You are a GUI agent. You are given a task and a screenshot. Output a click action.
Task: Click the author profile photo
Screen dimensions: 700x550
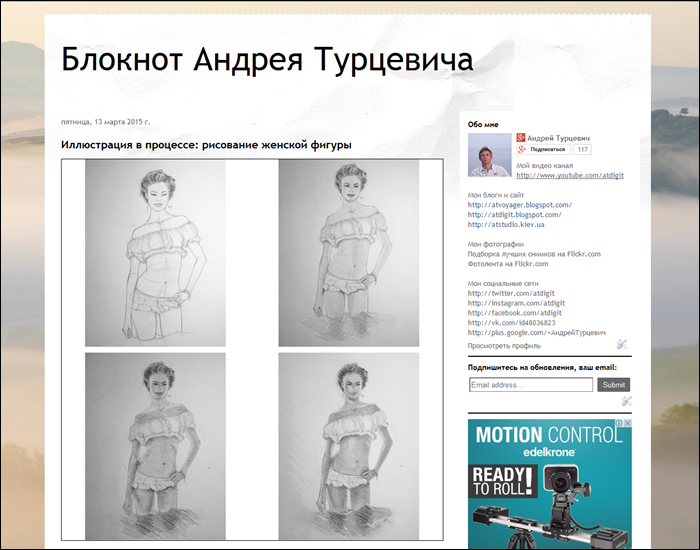490,155
